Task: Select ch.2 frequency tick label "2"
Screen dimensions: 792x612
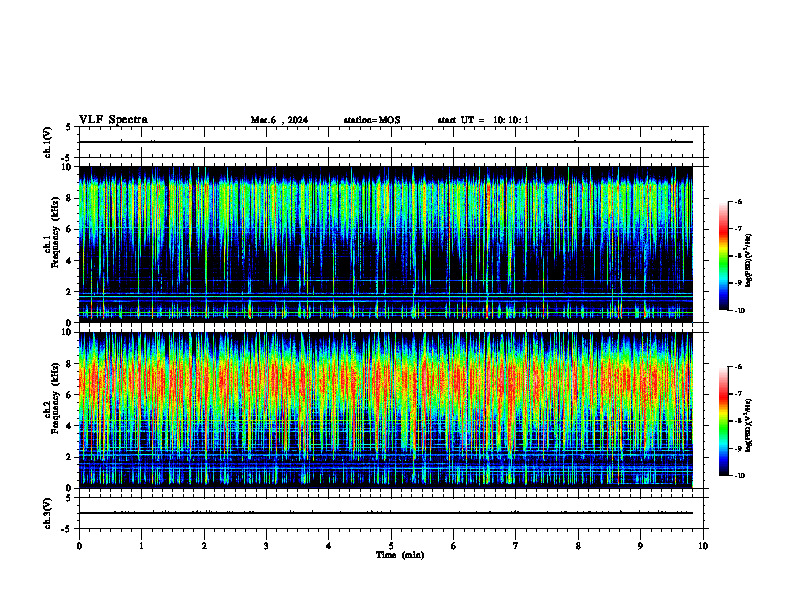Action: [69, 457]
